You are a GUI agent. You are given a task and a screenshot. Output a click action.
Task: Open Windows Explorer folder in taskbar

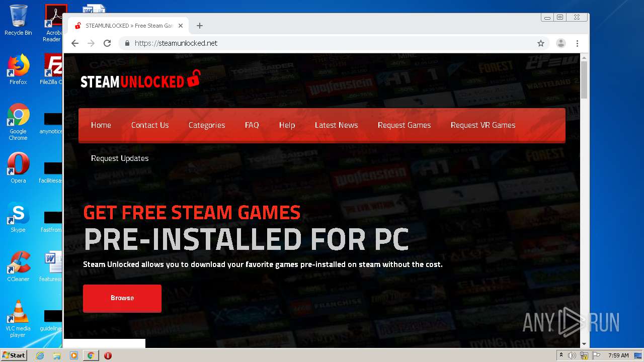point(57,355)
